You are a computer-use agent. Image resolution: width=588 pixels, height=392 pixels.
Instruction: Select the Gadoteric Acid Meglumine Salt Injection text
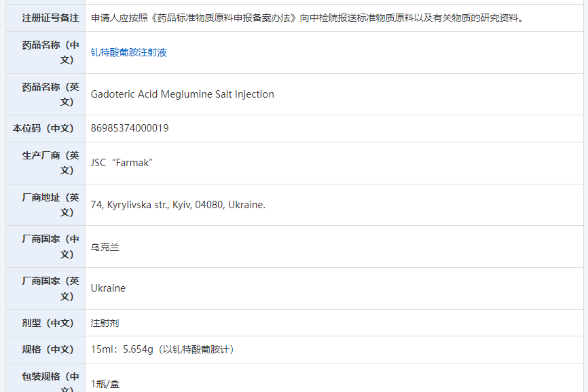coord(182,94)
